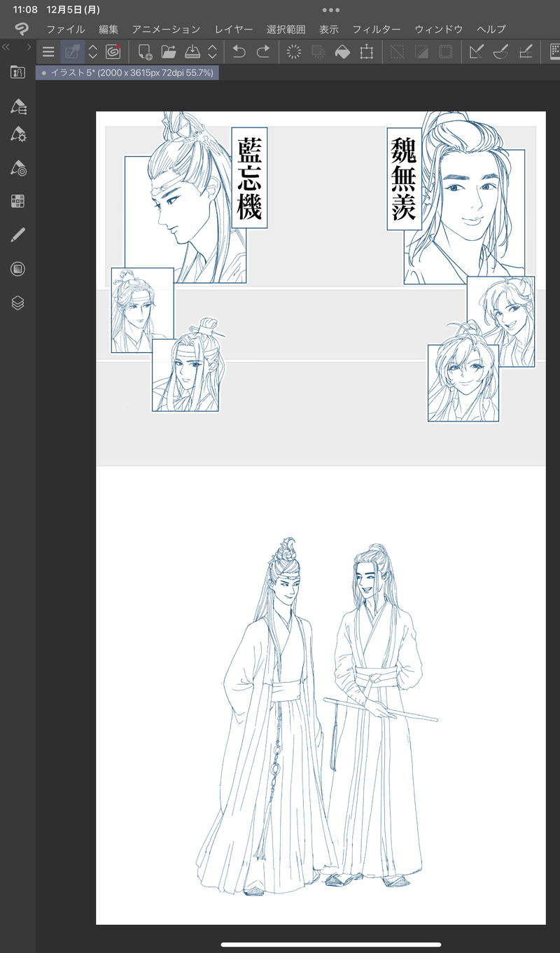Save the canvas with the save icon
Screen dimensions: 560x953
tap(192, 52)
